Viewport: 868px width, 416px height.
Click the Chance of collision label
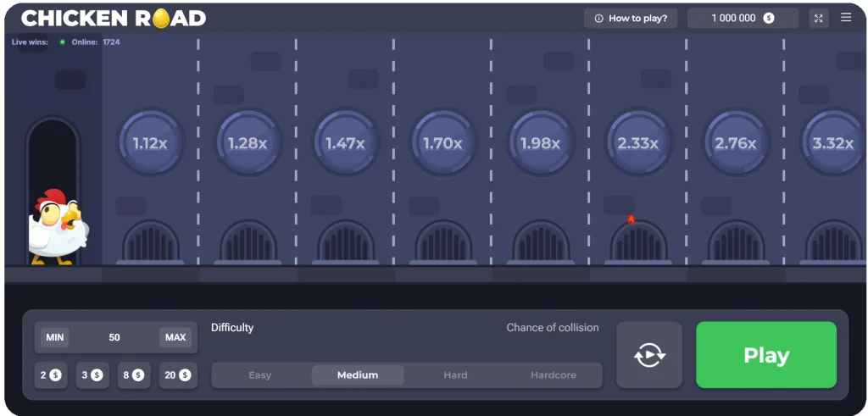click(553, 328)
